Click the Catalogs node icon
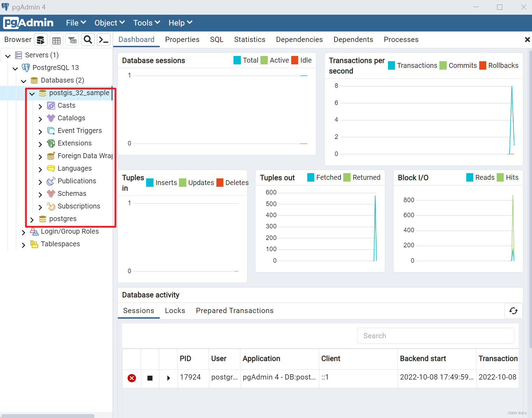 click(x=51, y=118)
